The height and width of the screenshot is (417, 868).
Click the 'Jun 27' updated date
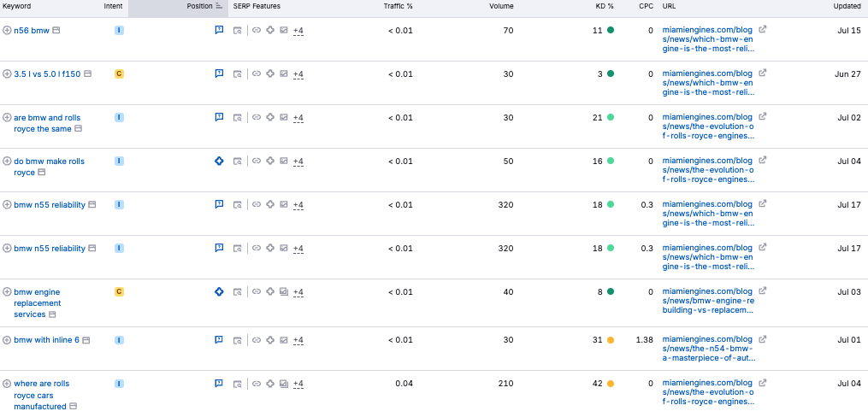pos(848,73)
